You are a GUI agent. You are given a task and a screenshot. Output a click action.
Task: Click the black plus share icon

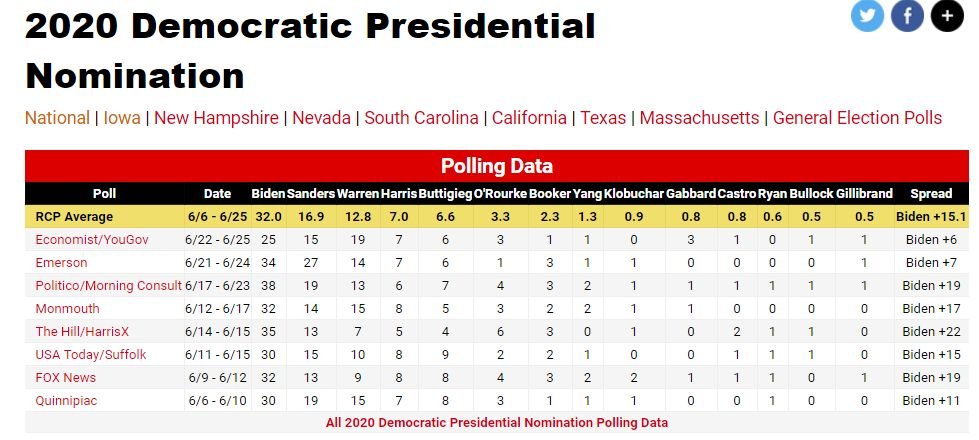point(946,15)
